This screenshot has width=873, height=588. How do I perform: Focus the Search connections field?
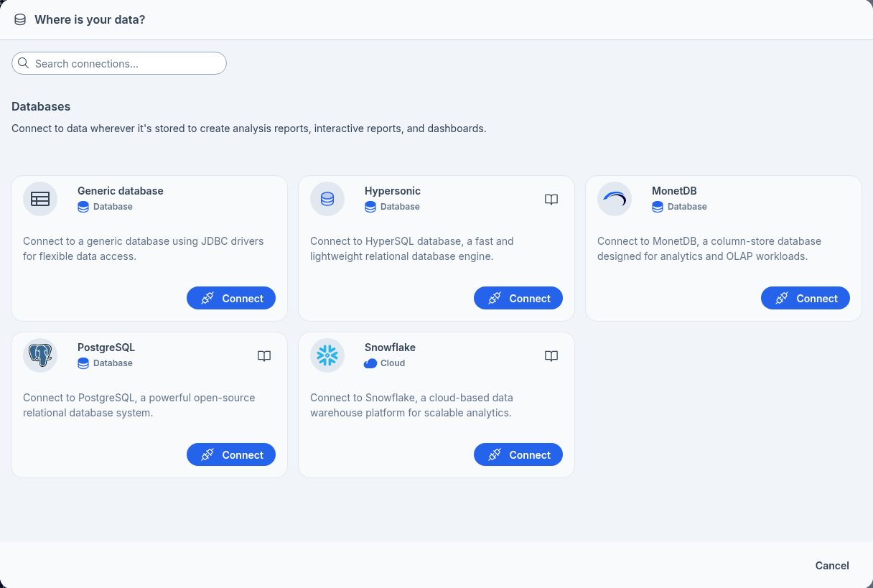[126, 63]
